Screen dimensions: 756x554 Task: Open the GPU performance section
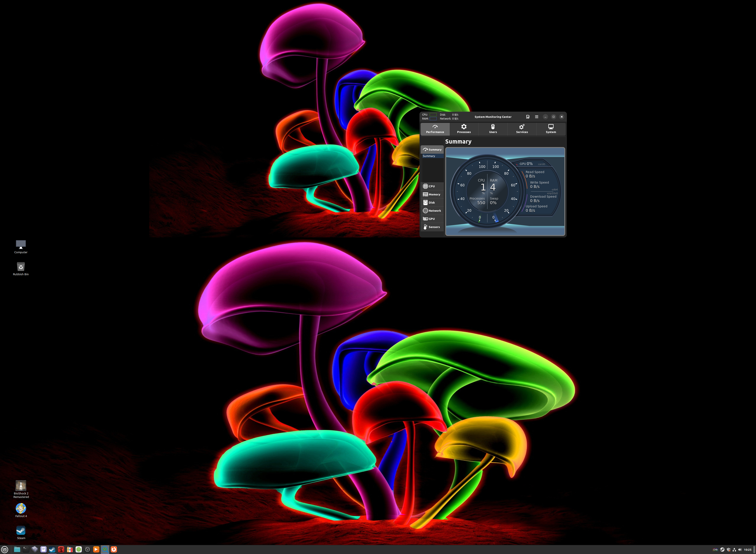click(432, 219)
